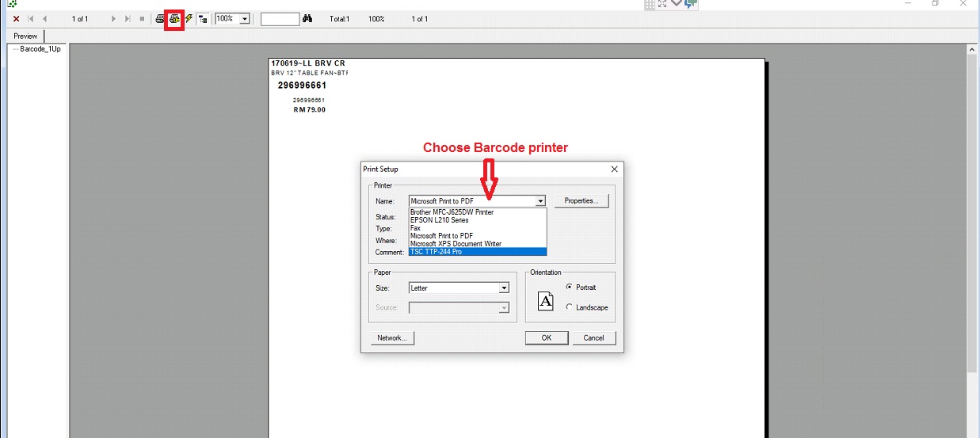
Task: Click OK in Print Setup
Action: click(x=547, y=337)
